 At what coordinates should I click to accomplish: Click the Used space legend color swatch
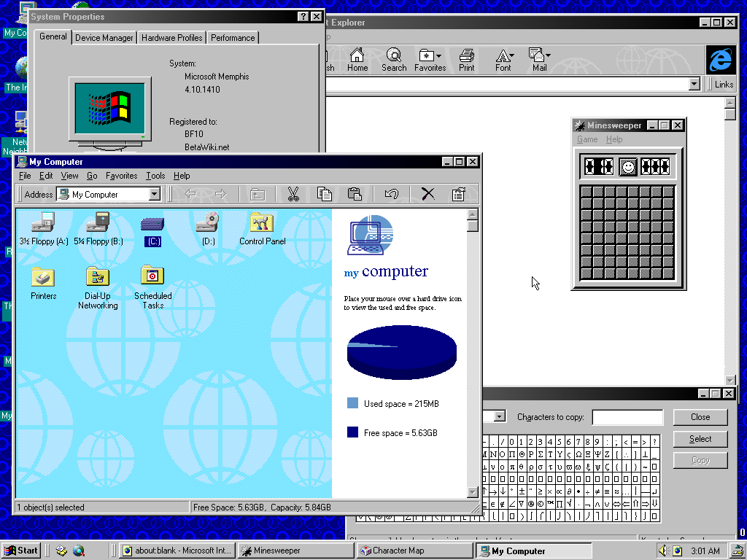point(352,403)
